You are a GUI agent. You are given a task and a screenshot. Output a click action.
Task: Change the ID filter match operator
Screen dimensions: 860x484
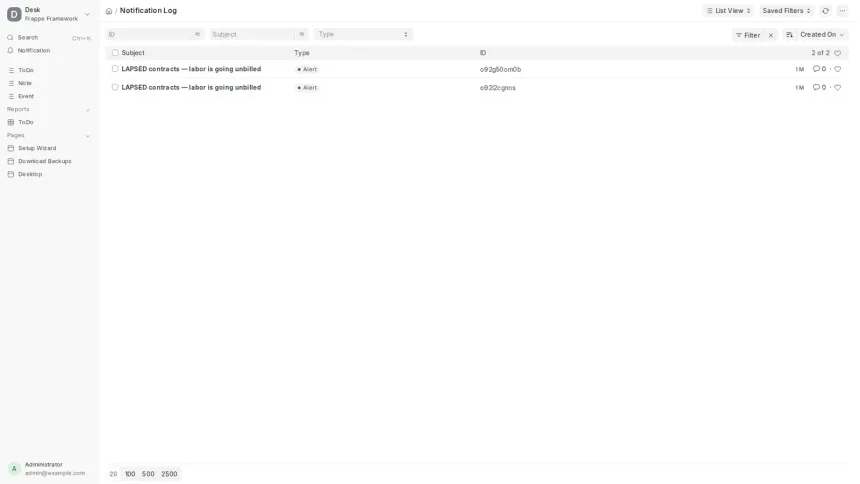(x=197, y=35)
